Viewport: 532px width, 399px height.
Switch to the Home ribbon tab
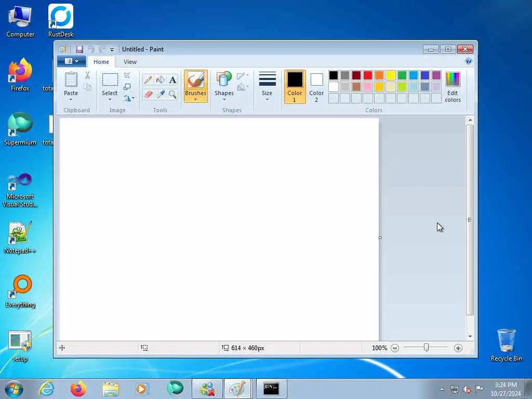pos(101,62)
